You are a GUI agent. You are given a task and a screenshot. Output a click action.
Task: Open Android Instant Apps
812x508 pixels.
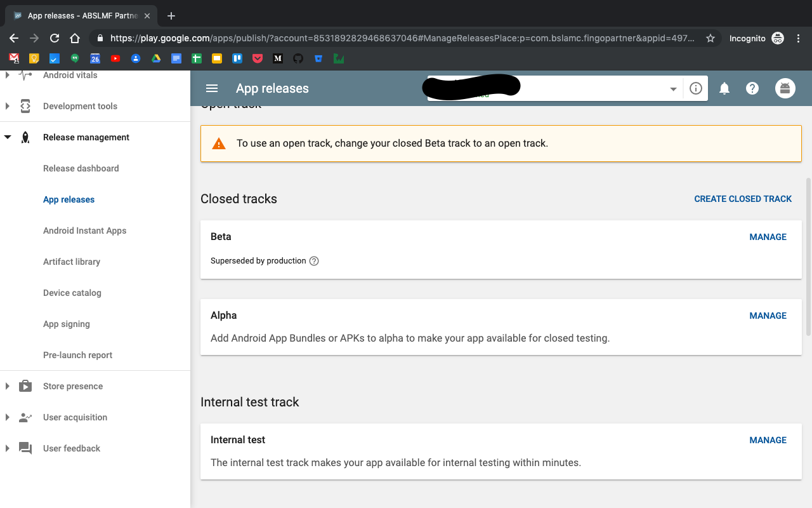click(84, 231)
